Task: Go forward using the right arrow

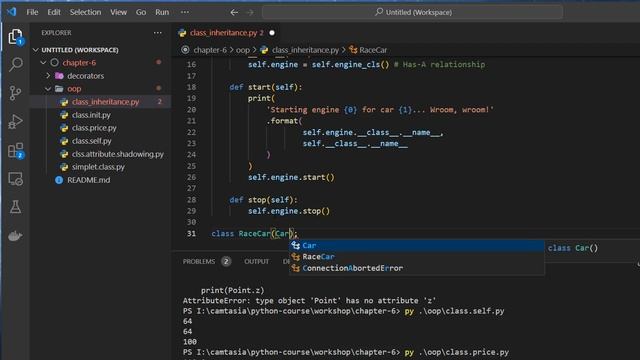Action: click(x=250, y=12)
